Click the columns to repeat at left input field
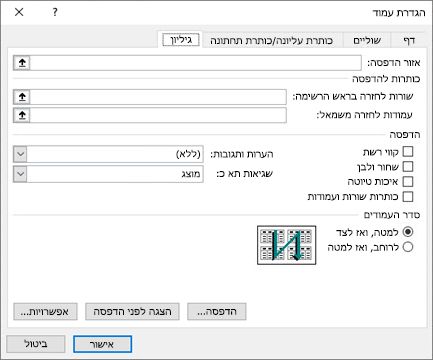The image size is (433, 360). [x=158, y=115]
